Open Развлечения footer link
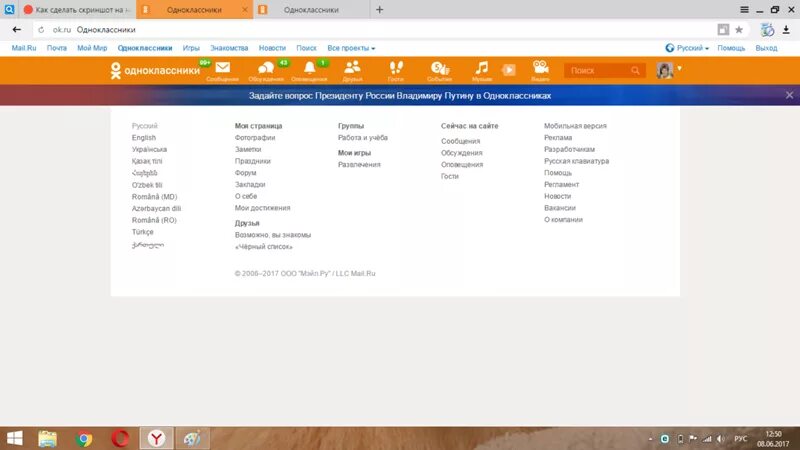This screenshot has width=800, height=450. 359,164
